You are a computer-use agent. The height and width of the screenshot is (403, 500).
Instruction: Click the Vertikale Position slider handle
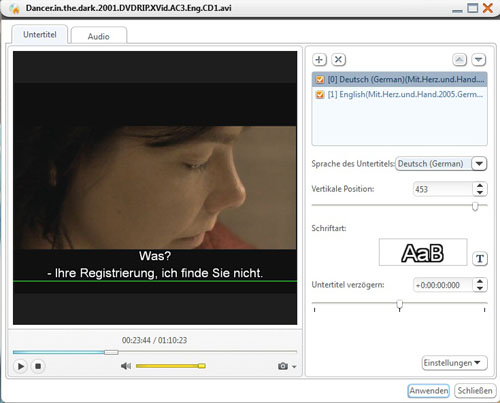point(475,206)
